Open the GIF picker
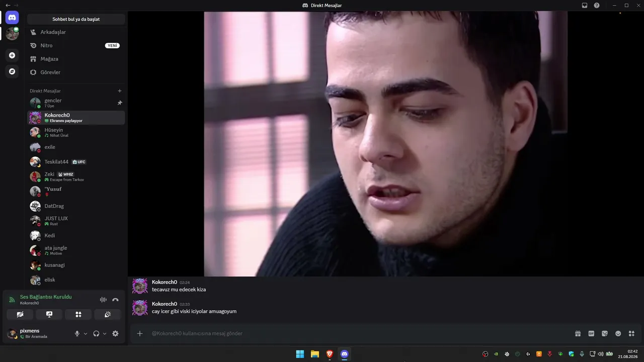 tap(591, 333)
